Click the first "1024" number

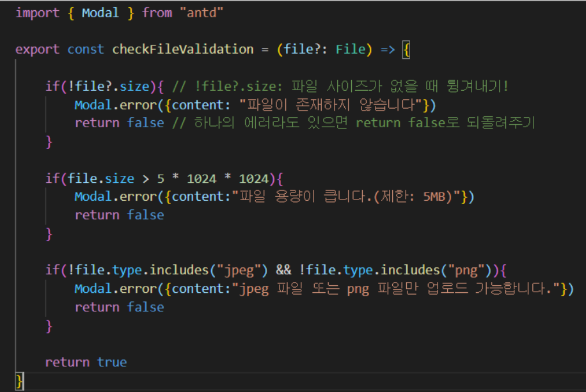202,178
